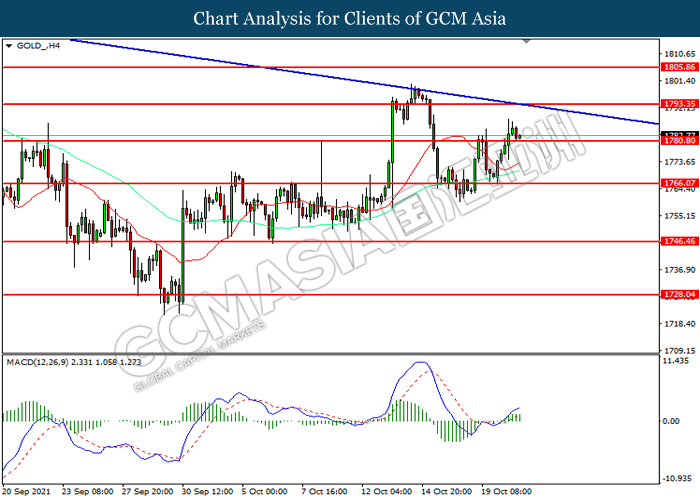Open the GOLD_.H4 symbol dropdown arrow
The width and height of the screenshot is (700, 500).
click(x=9, y=46)
